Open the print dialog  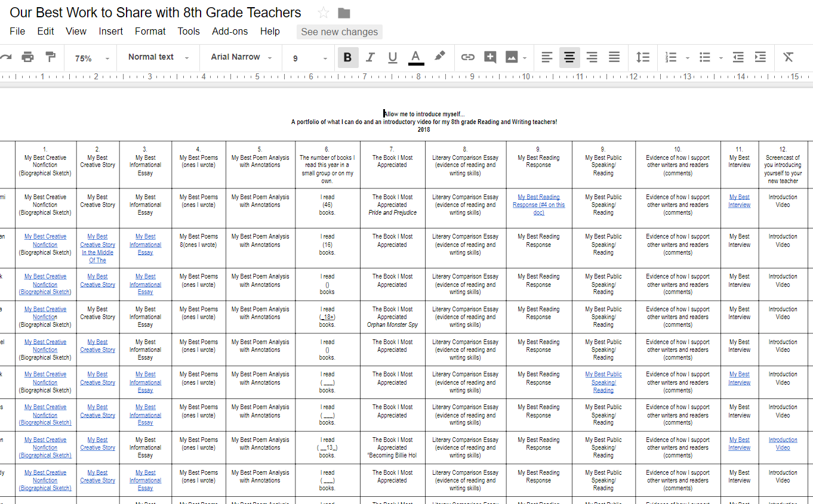tap(27, 57)
